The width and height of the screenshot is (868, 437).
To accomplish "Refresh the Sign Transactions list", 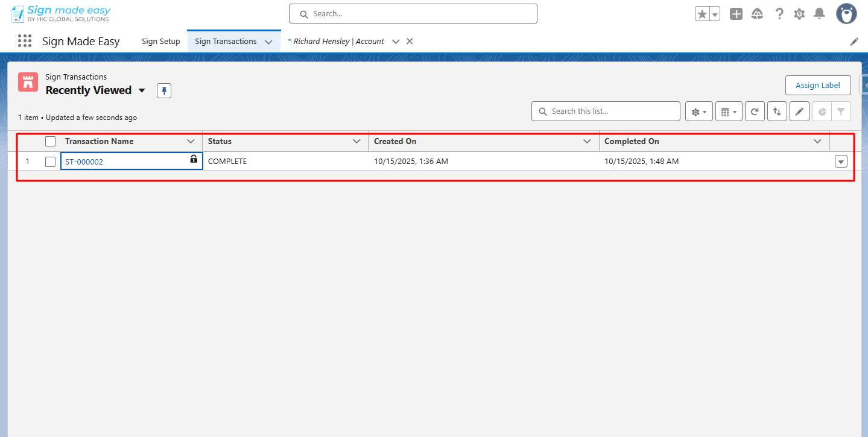I will pyautogui.click(x=755, y=111).
